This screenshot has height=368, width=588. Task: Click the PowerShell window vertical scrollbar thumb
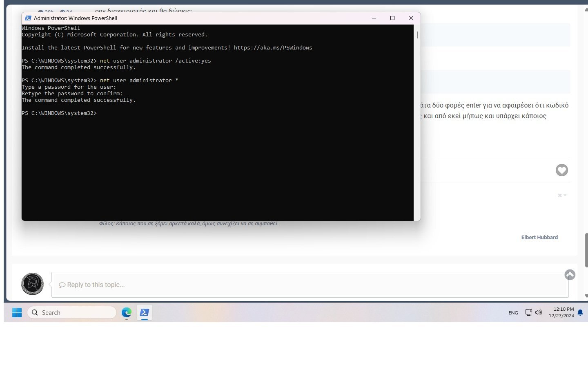click(x=417, y=35)
